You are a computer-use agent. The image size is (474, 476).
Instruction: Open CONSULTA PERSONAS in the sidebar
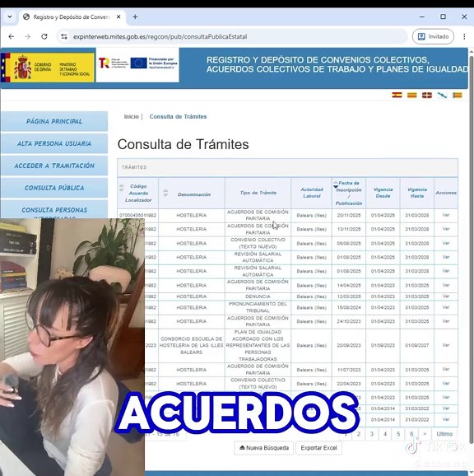click(54, 209)
